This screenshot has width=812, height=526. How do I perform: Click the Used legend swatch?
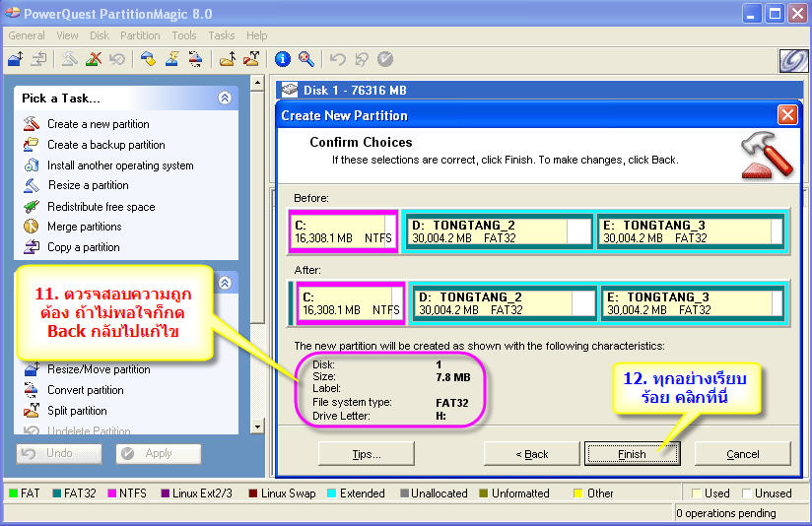(697, 493)
